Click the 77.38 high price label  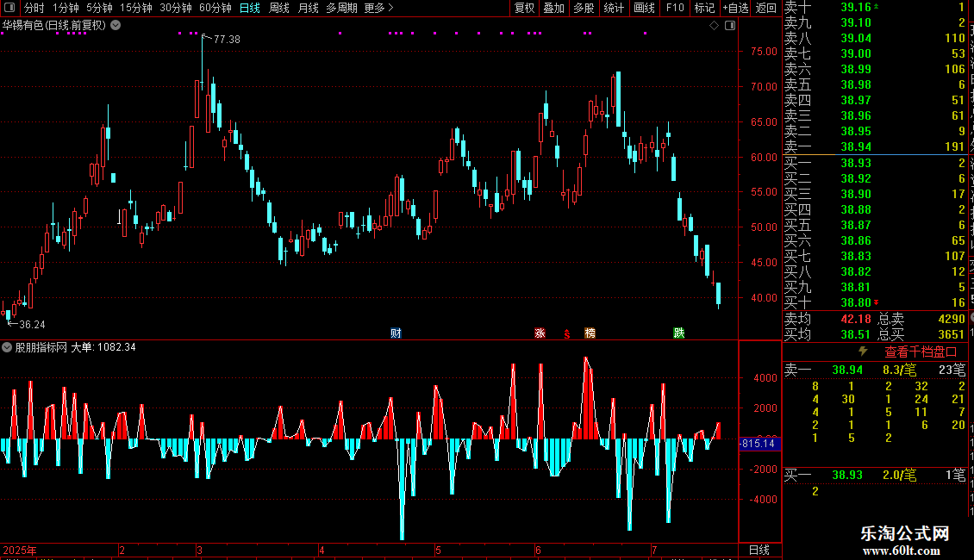(x=227, y=39)
